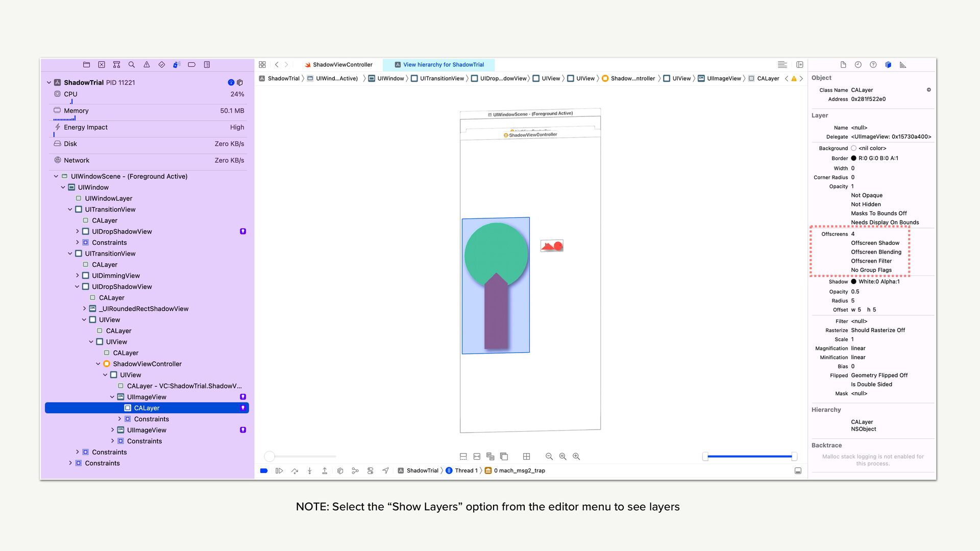Open the Symbol navigator icon
This screenshot has height=551, width=980.
tap(116, 65)
